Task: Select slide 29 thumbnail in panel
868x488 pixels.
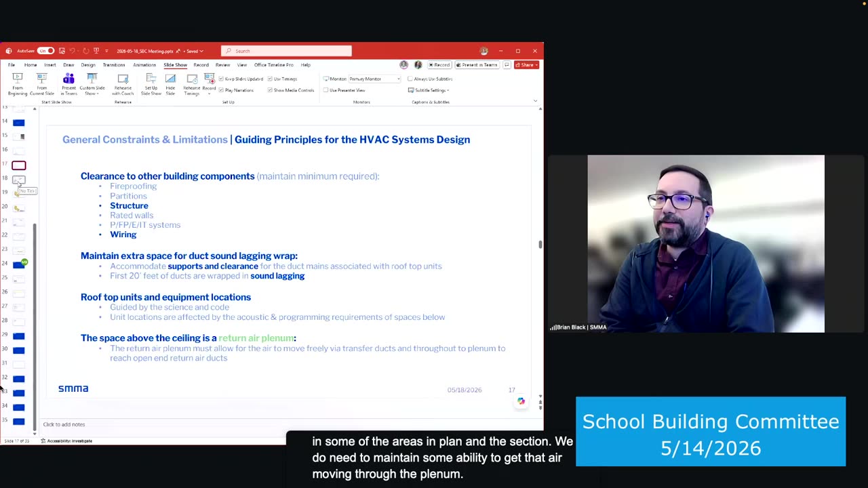Action: pyautogui.click(x=19, y=336)
